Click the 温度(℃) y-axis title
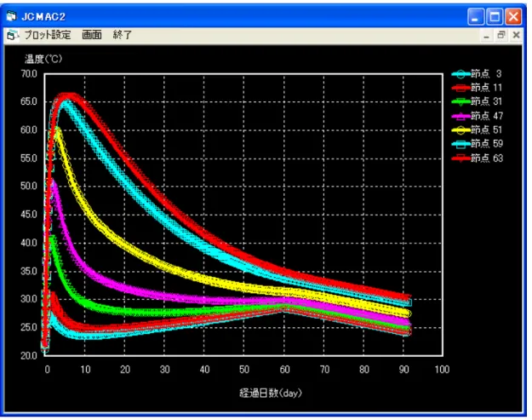The image size is (532, 420). pyautogui.click(x=43, y=59)
